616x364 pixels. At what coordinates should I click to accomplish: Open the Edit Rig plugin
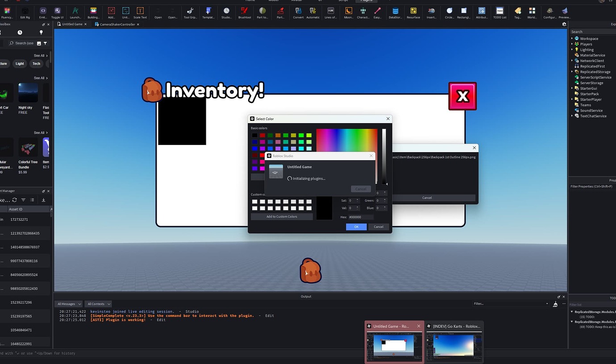[x=25, y=12]
